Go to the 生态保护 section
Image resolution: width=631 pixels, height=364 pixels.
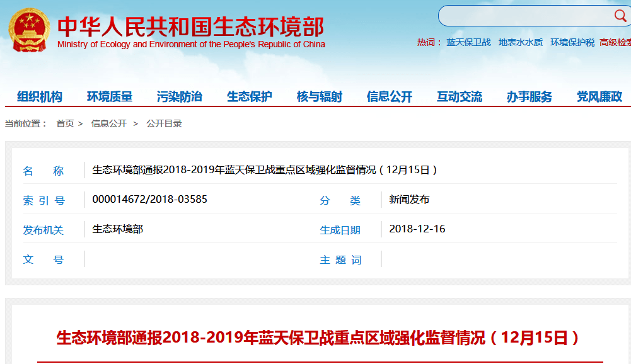click(x=250, y=96)
